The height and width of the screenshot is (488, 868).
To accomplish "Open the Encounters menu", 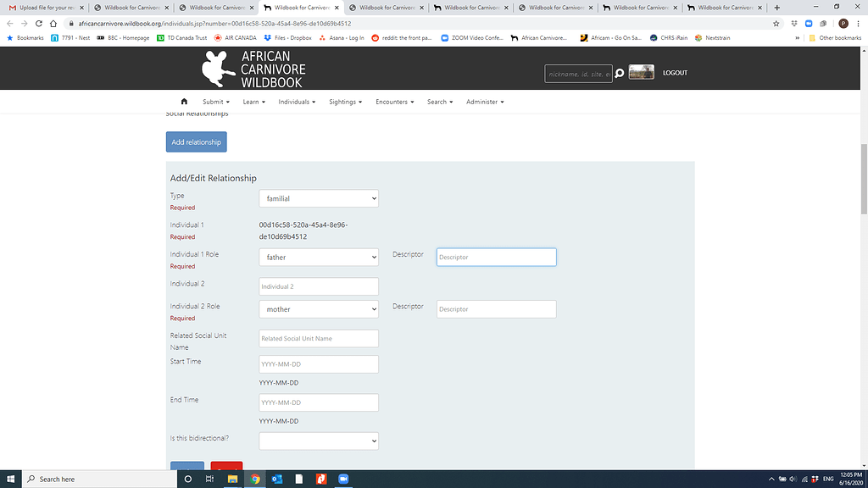I will pyautogui.click(x=394, y=102).
